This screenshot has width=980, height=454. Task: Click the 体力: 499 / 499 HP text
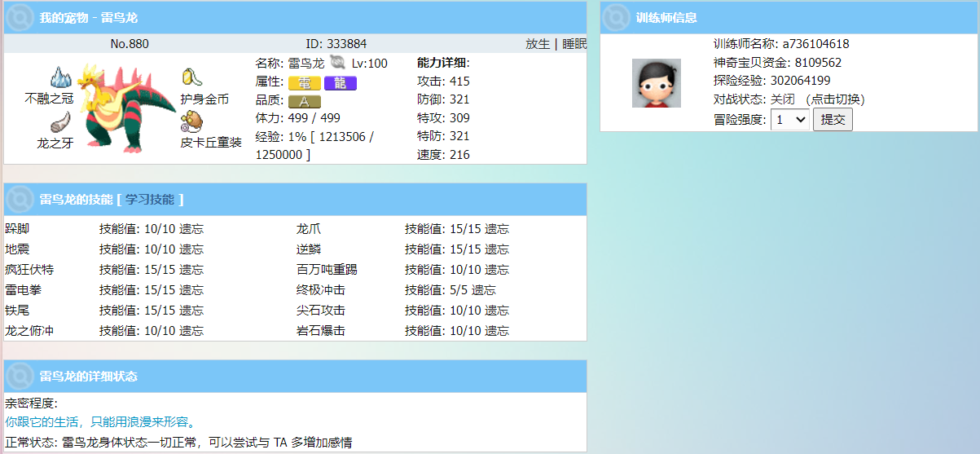click(x=298, y=118)
